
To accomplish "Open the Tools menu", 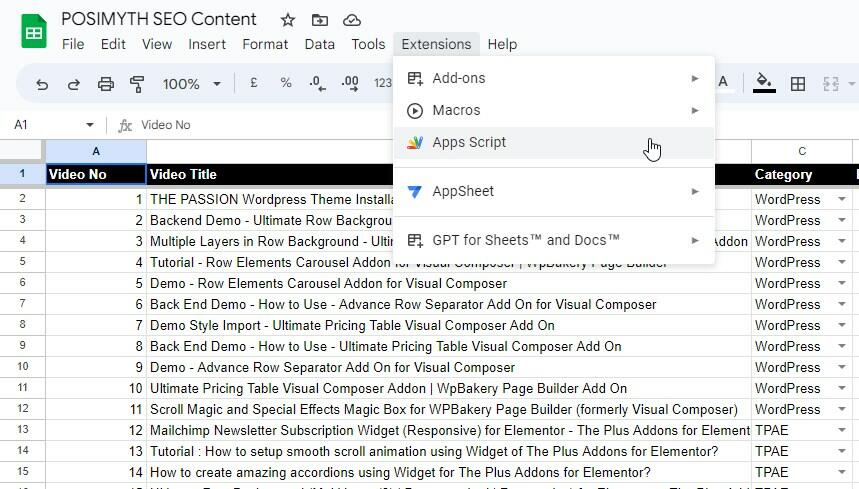I will [368, 44].
